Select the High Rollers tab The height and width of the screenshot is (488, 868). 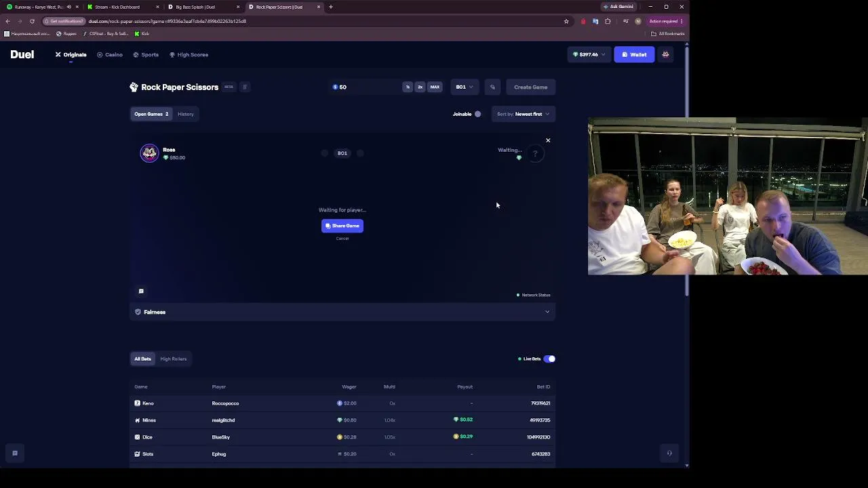coord(174,359)
